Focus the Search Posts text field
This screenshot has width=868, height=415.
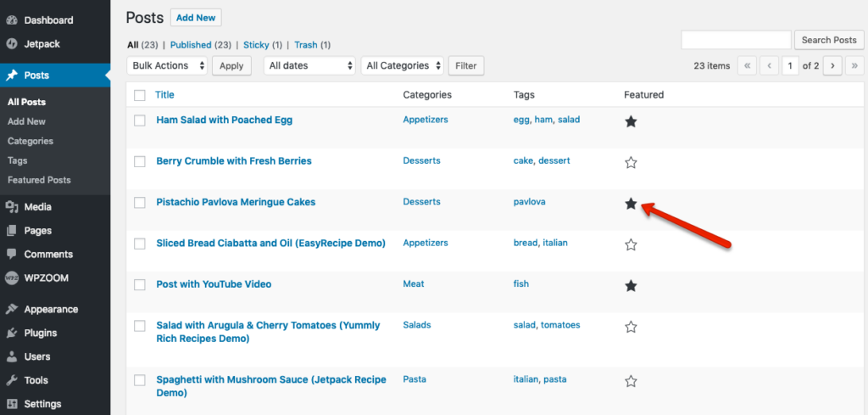(x=736, y=40)
